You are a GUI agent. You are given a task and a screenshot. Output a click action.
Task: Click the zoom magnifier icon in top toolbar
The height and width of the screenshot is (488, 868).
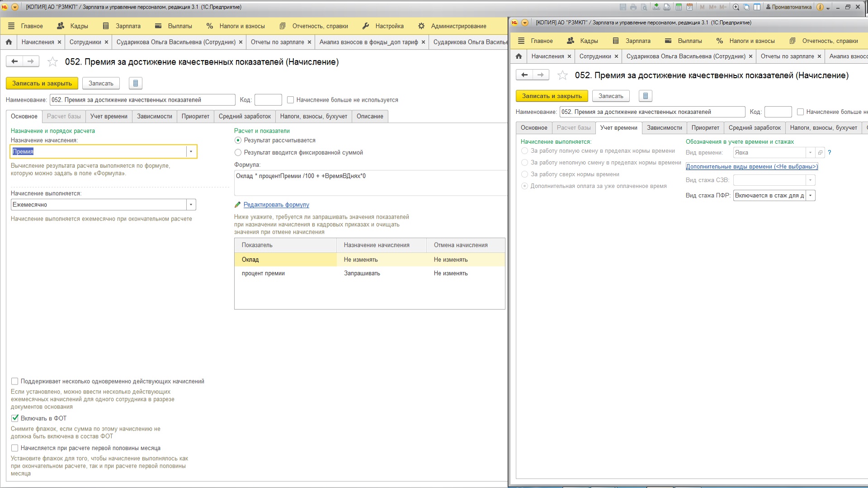coord(736,7)
